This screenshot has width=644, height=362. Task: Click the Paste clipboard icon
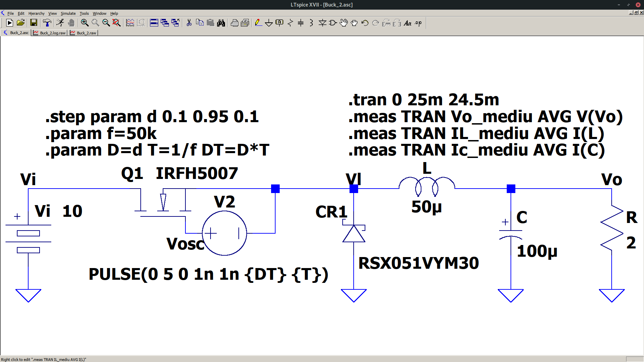coord(211,23)
